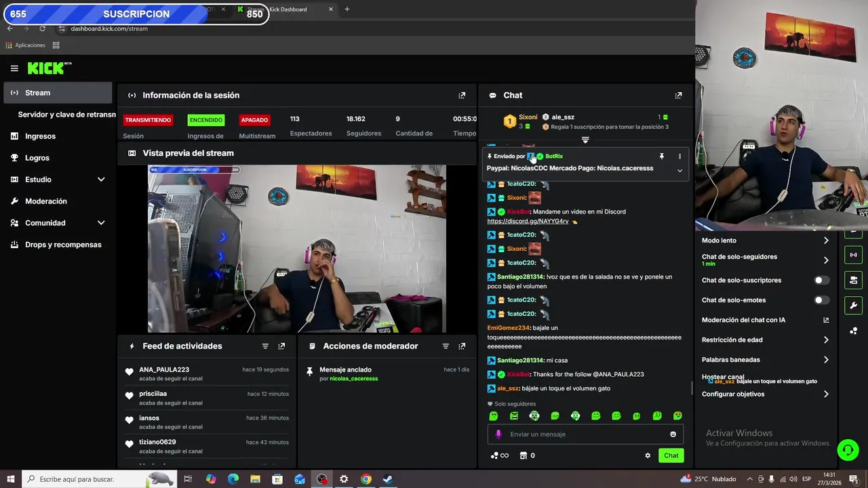
Task: Click the camera icon in right strip
Action: (x=853, y=280)
